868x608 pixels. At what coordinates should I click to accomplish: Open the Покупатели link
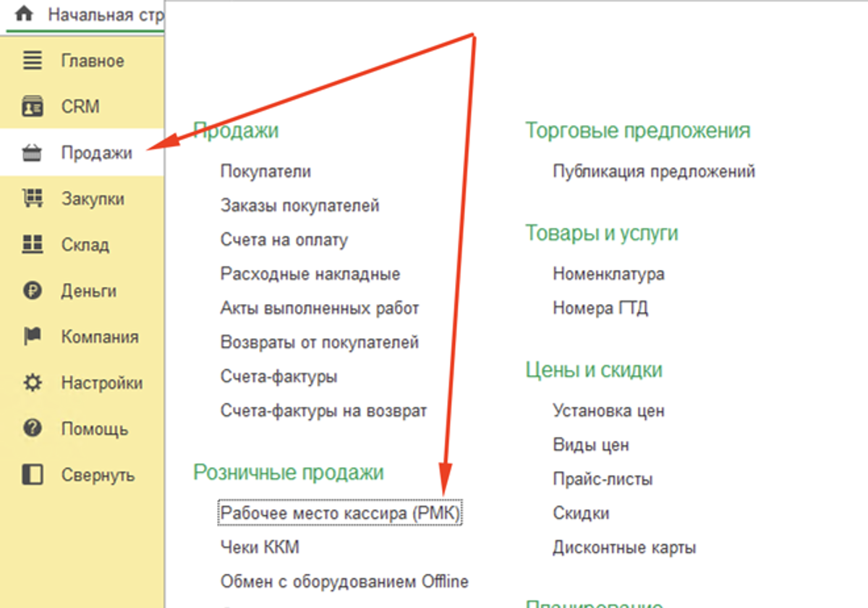tap(265, 172)
